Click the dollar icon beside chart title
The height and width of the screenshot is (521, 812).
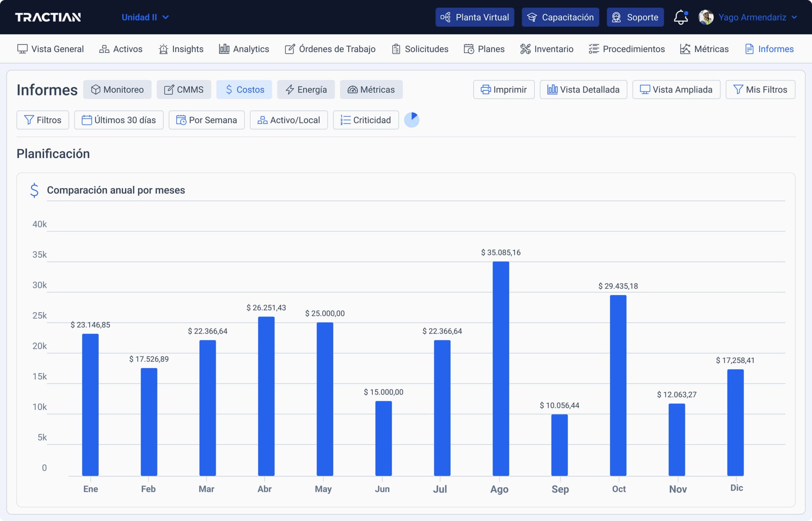pyautogui.click(x=35, y=190)
